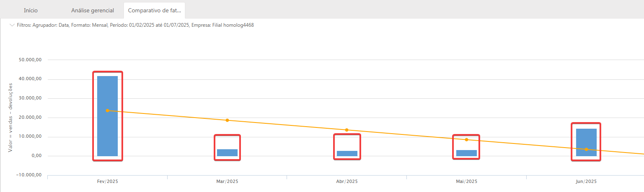Image resolution: width=644 pixels, height=192 pixels.
Task: Click the 20.000,00 axis value
Action: coord(30,118)
